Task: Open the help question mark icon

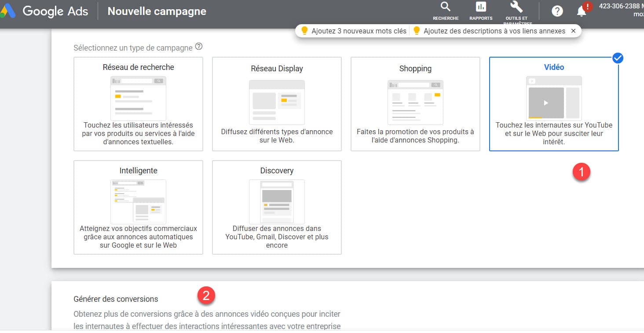Action: point(557,11)
